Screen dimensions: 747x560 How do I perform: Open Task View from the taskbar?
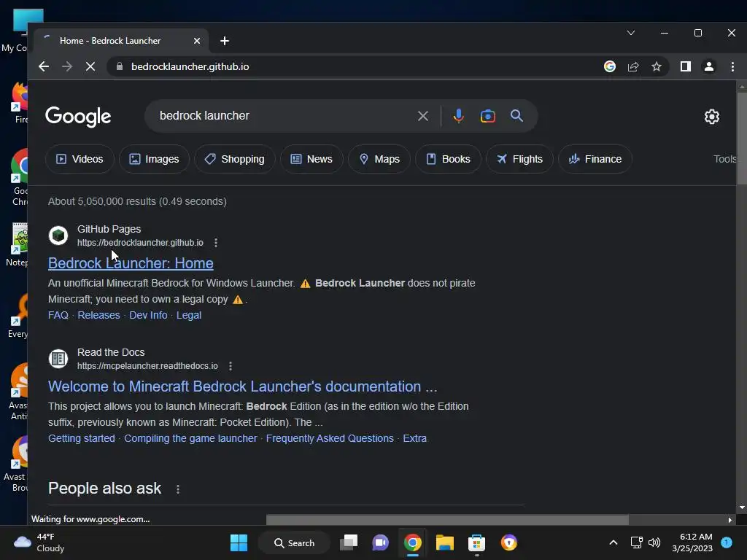click(349, 542)
